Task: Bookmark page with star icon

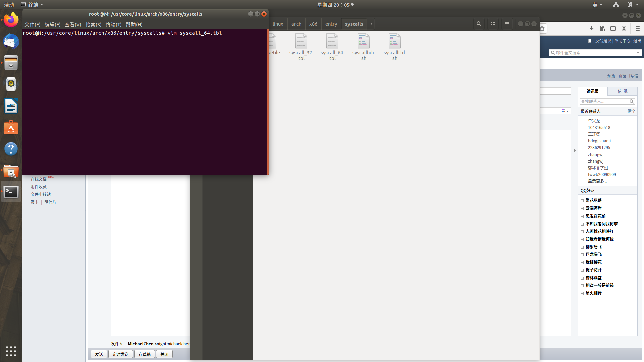Action: [542, 29]
